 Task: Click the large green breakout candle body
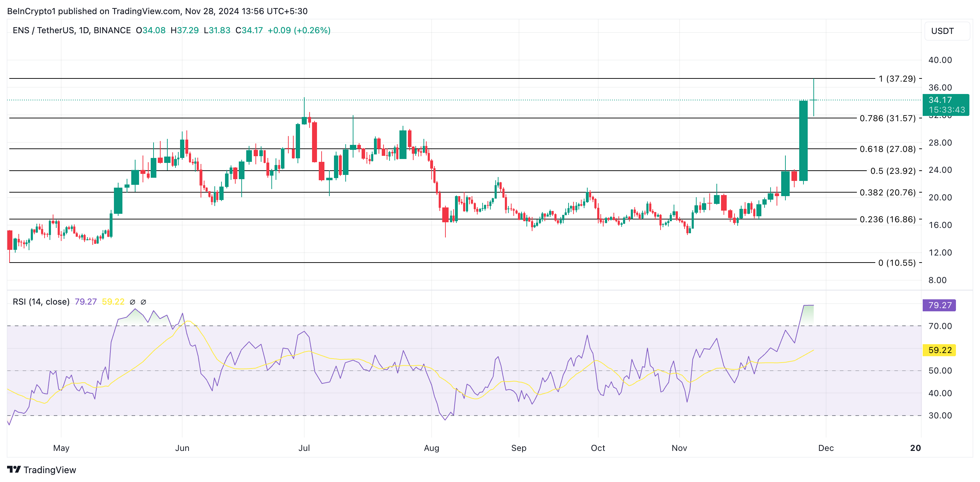pyautogui.click(x=803, y=141)
